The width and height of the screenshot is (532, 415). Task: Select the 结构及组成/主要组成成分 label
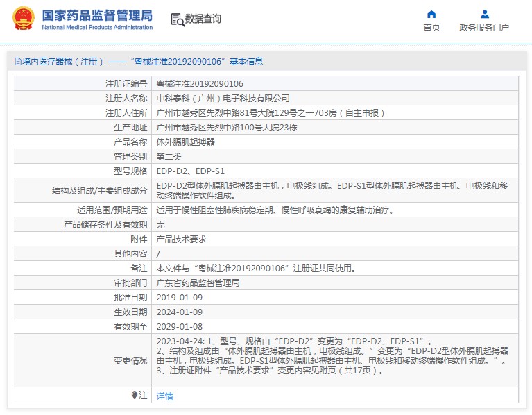point(100,190)
